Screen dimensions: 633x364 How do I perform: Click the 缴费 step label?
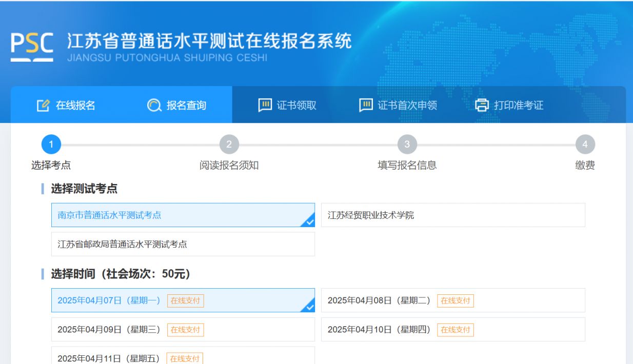click(585, 166)
